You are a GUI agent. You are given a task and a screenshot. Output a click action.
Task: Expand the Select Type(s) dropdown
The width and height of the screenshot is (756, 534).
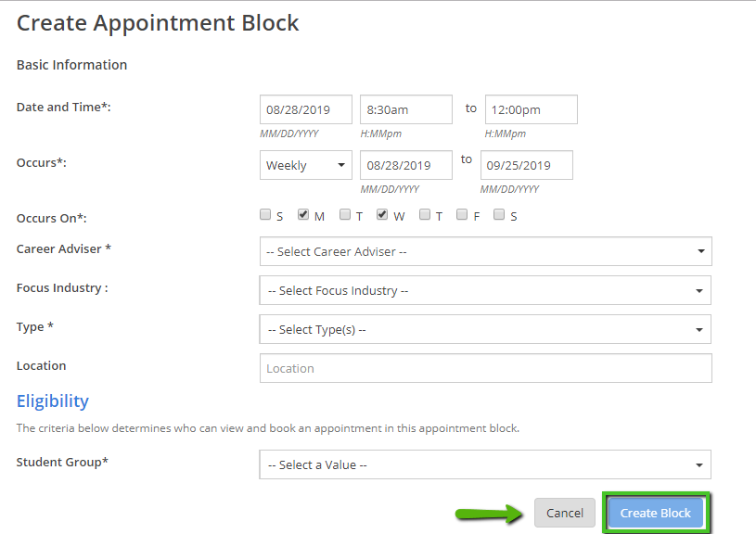485,329
